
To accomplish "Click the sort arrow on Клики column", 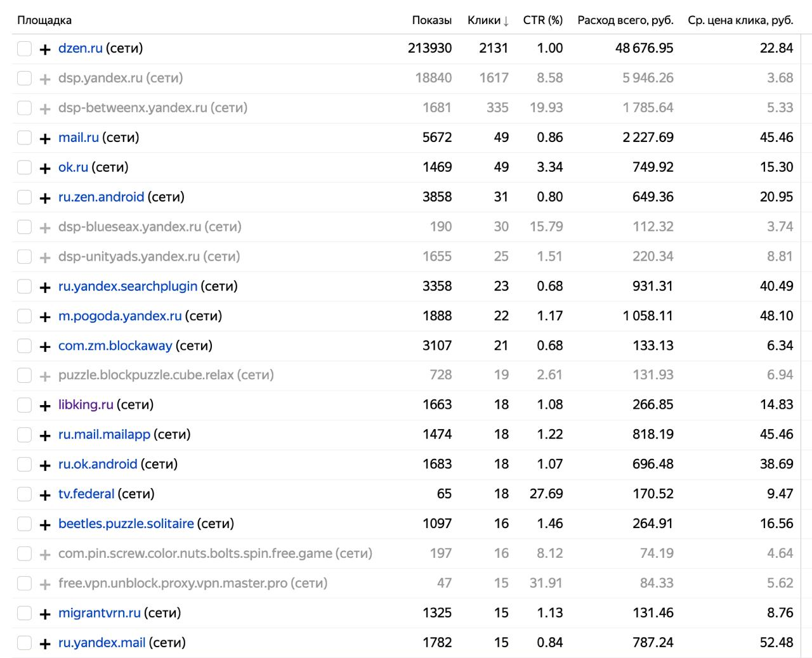I will 506,21.
